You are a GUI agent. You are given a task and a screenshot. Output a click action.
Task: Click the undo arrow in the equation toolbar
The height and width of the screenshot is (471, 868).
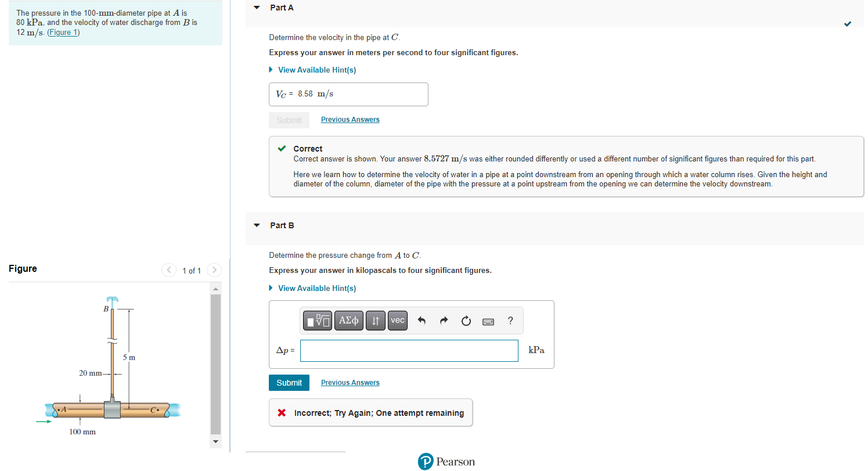point(421,320)
